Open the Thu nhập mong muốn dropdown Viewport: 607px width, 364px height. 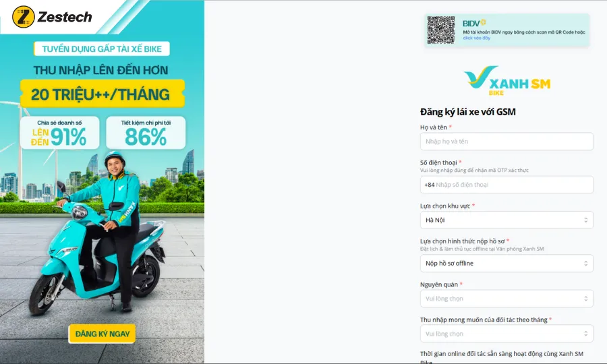coord(507,334)
